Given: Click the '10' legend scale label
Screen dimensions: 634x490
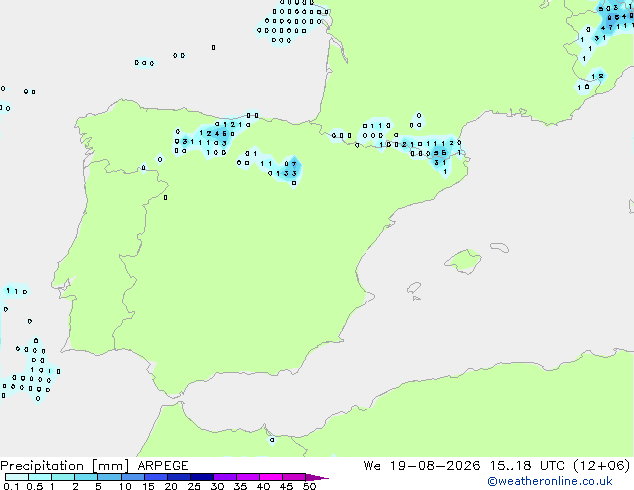Looking at the screenshot, I should (125, 486).
